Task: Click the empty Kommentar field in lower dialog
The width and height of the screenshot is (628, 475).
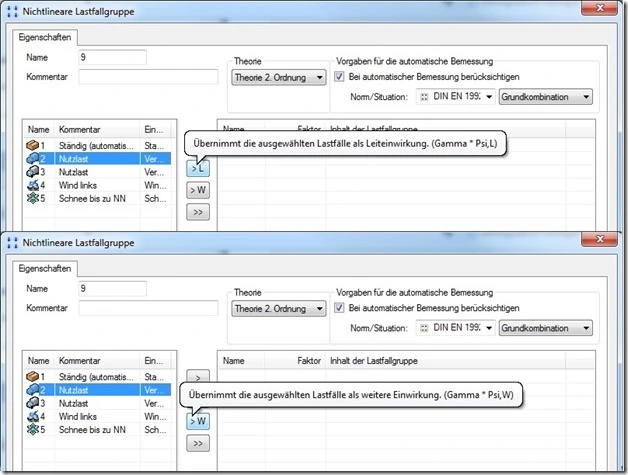Action: point(148,308)
